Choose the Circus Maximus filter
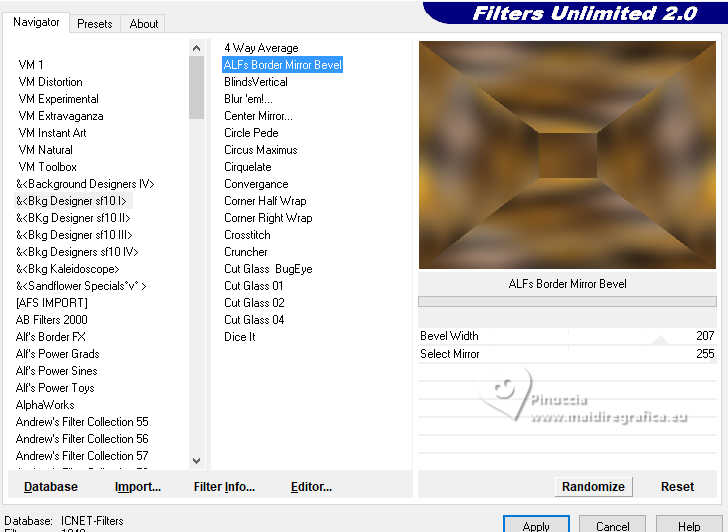Screen dimensions: 728x532 tap(261, 150)
